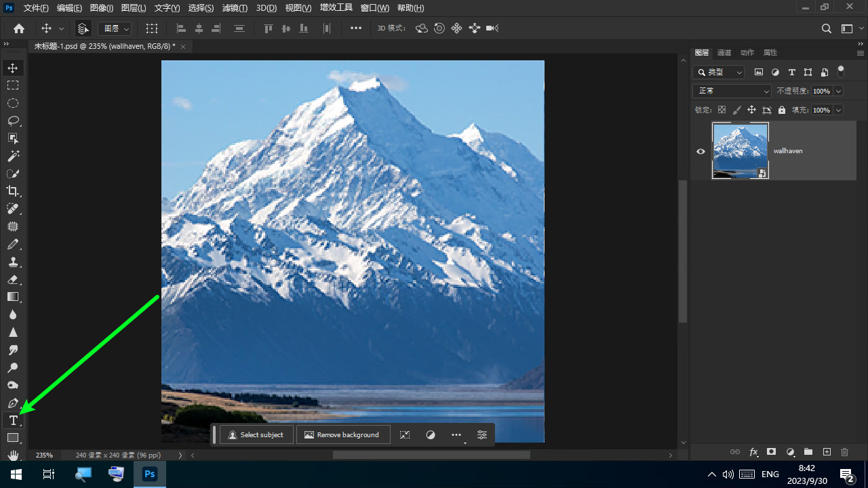The height and width of the screenshot is (488, 868).
Task: Open the Windows Start menu
Action: tap(16, 474)
